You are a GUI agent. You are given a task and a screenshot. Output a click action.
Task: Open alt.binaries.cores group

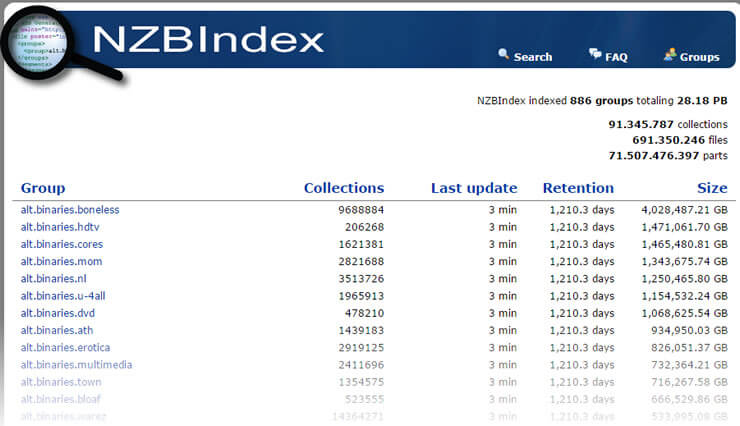tap(62, 244)
